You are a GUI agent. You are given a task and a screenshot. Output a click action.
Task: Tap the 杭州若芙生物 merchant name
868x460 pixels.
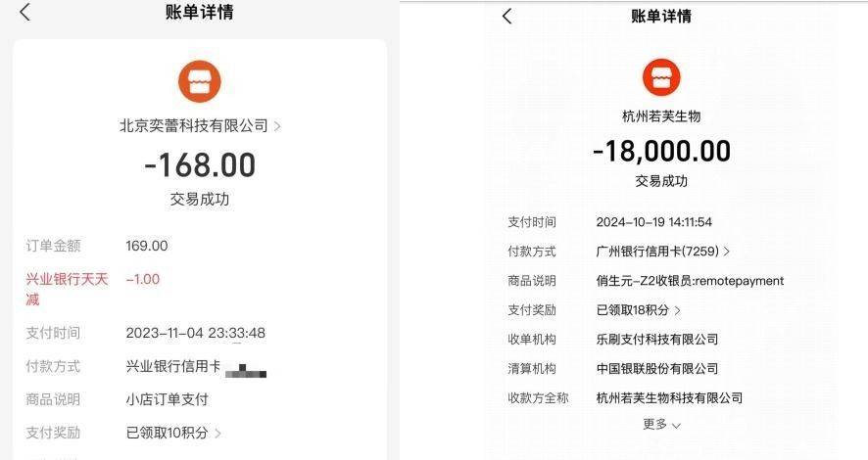(x=661, y=116)
